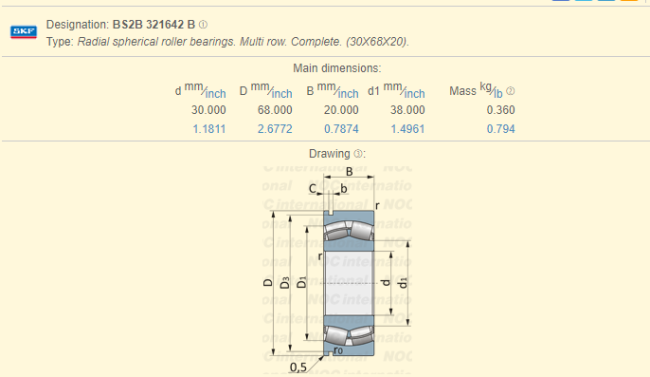Screen dimensions: 650x377
Task: Select the inch unit link for d1
Action: tap(415, 94)
